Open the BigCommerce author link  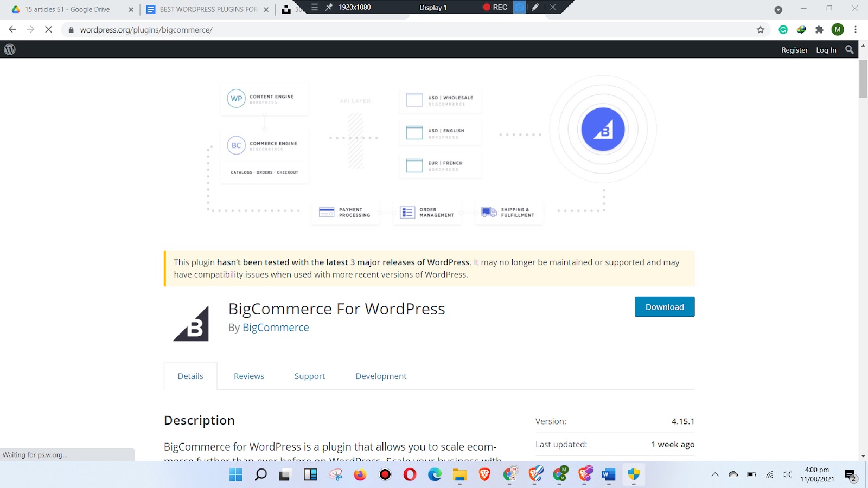point(276,328)
